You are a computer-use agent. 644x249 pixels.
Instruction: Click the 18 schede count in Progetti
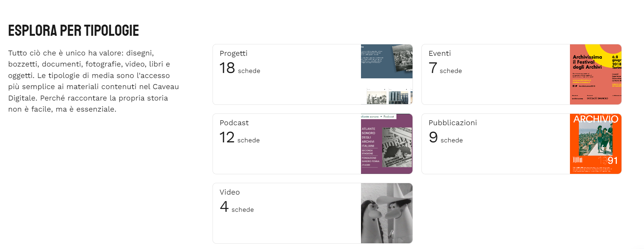[240, 68]
